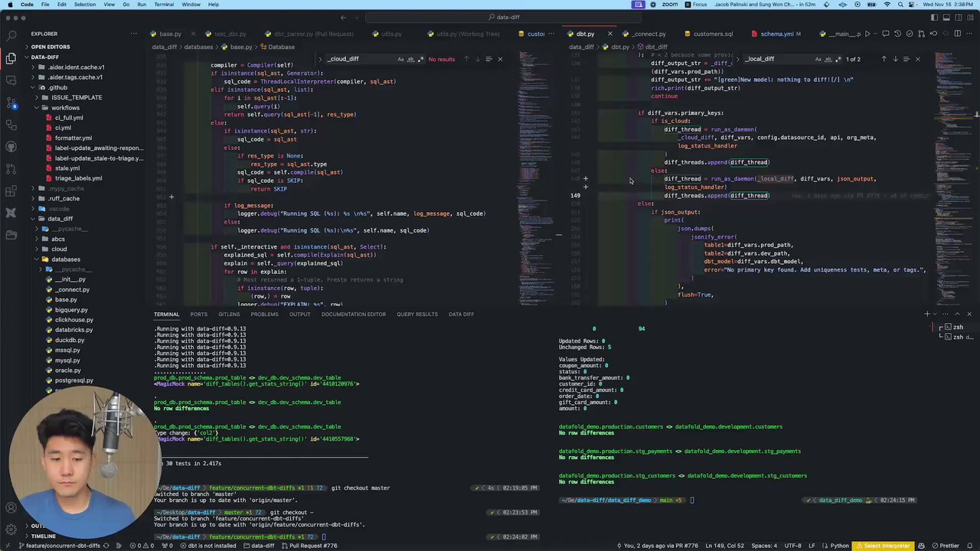
Task: Open the GitHub view in activity bar
Action: 11,146
